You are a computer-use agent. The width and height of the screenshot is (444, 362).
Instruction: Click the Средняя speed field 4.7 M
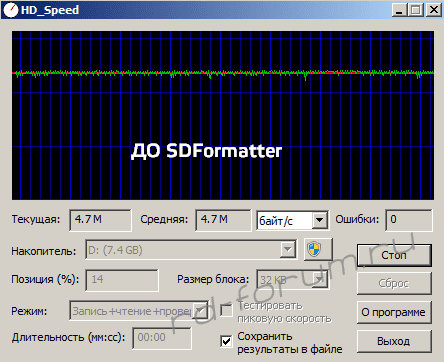(x=223, y=220)
